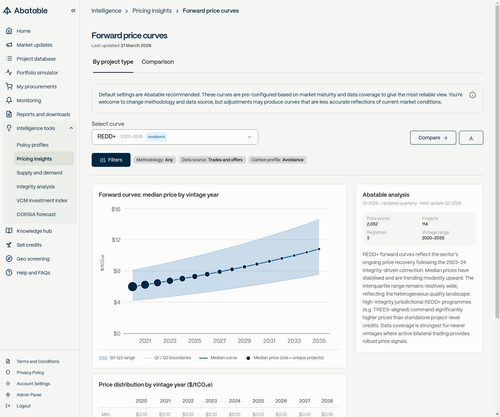Click the My procurements cart icon
This screenshot has width=500, height=417.
click(x=9, y=86)
